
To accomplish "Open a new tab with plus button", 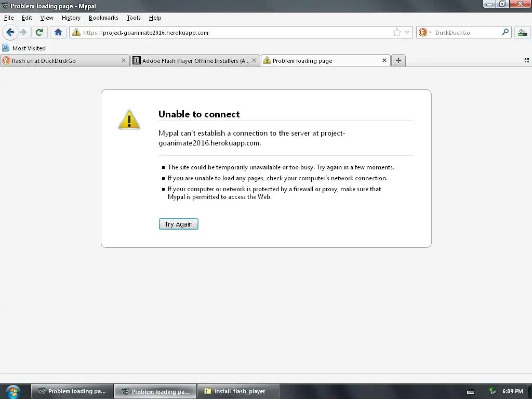I will 398,60.
